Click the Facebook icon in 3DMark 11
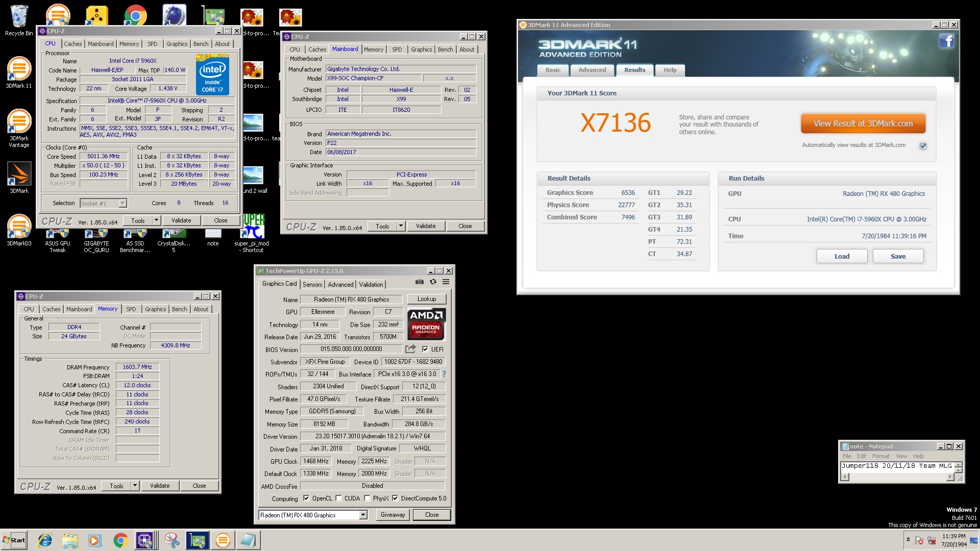The height and width of the screenshot is (551, 980). 946,41
